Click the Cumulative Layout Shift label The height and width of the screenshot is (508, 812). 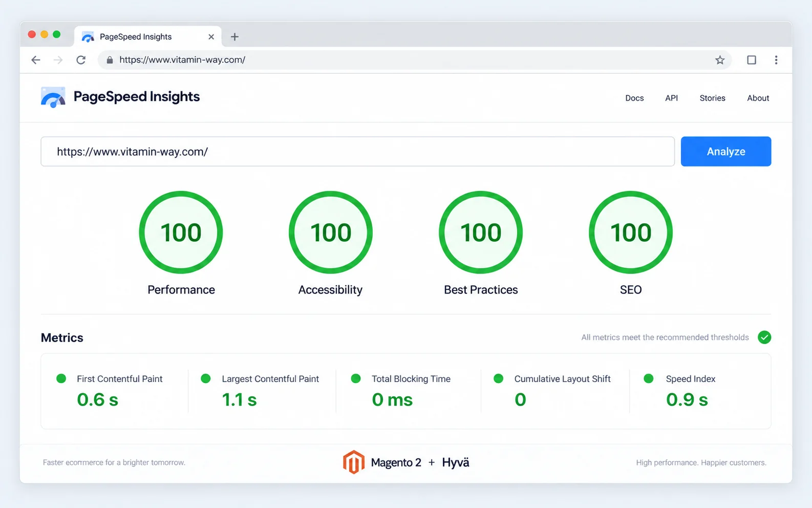click(562, 379)
